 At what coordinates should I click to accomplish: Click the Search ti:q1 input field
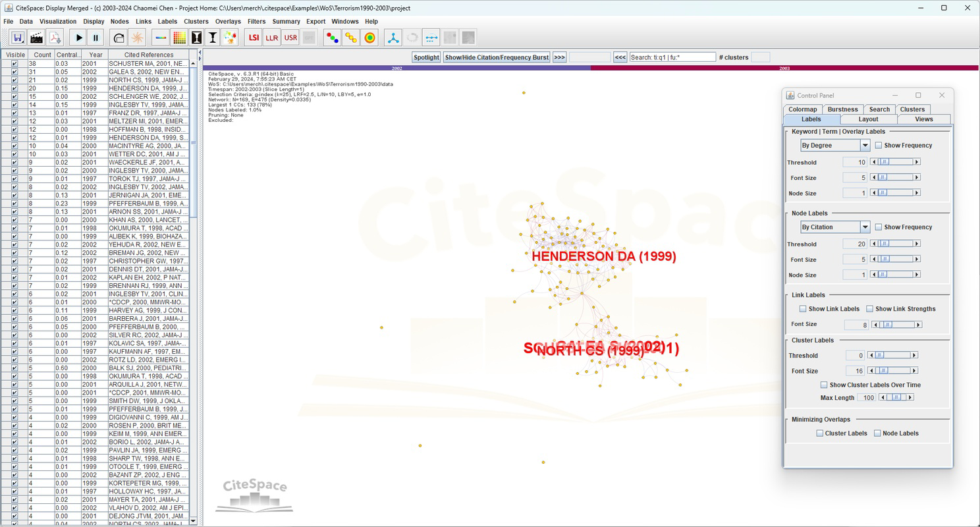pyautogui.click(x=672, y=57)
